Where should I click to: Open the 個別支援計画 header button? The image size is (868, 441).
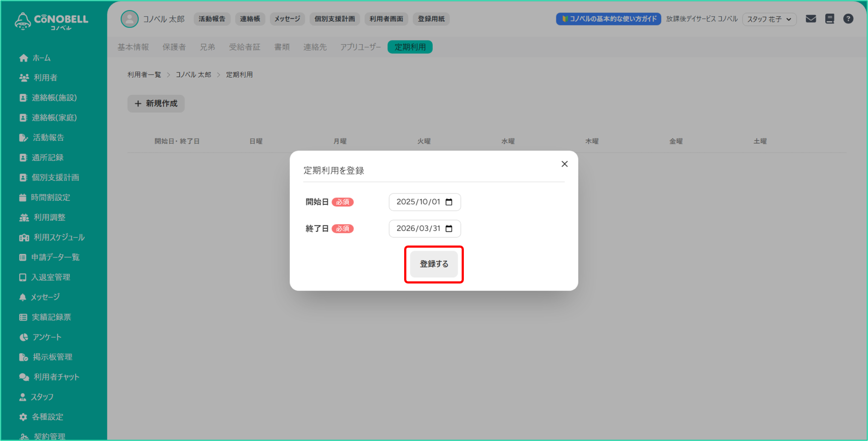point(334,19)
